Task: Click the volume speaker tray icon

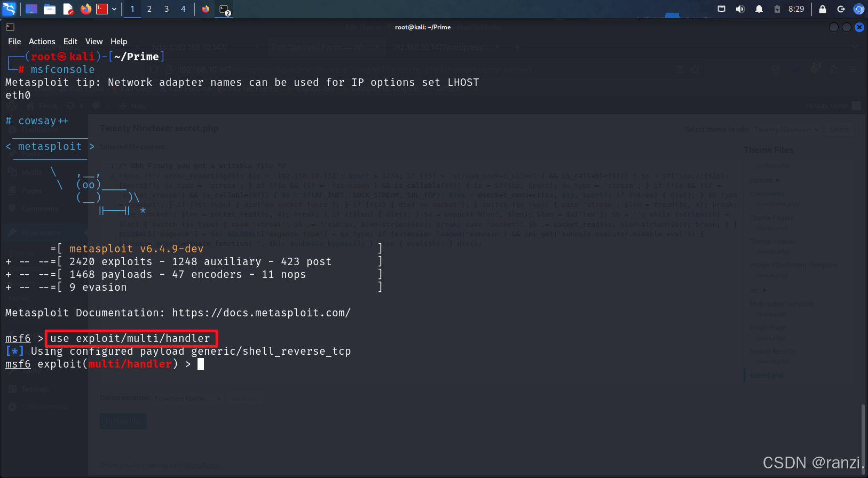Action: pyautogui.click(x=740, y=9)
